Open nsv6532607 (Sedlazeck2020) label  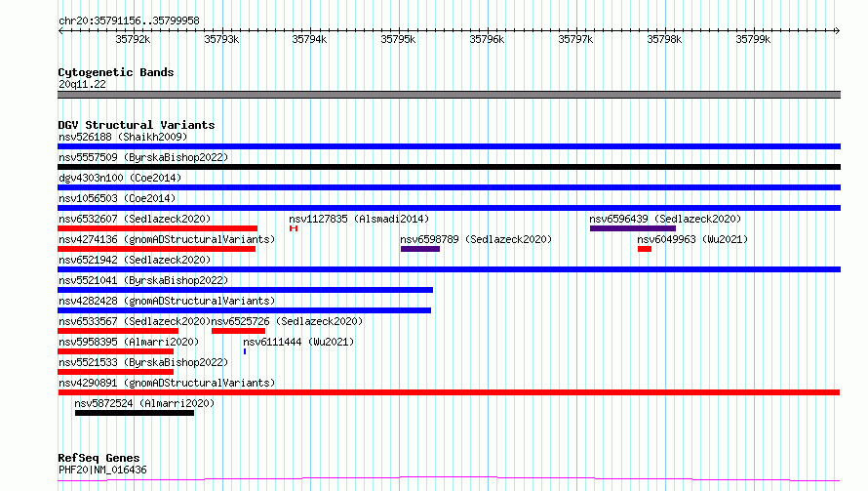135,219
